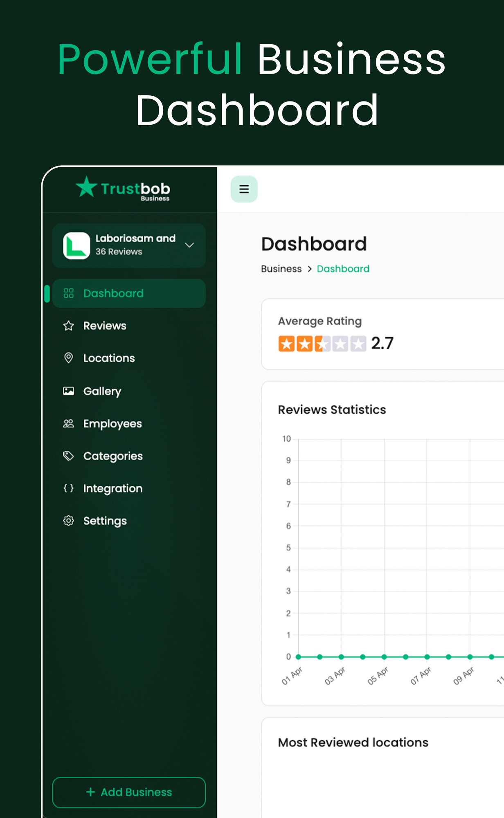Click the Business breadcrumb link
The height and width of the screenshot is (818, 504).
point(281,269)
